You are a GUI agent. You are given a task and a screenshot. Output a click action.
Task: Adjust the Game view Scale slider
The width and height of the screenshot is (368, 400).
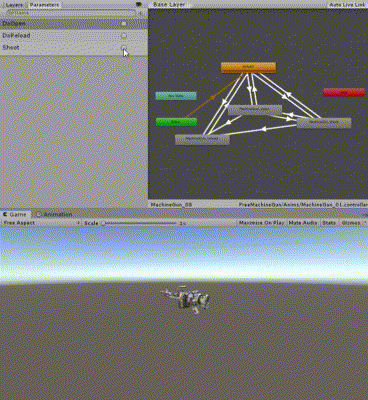coord(139,223)
